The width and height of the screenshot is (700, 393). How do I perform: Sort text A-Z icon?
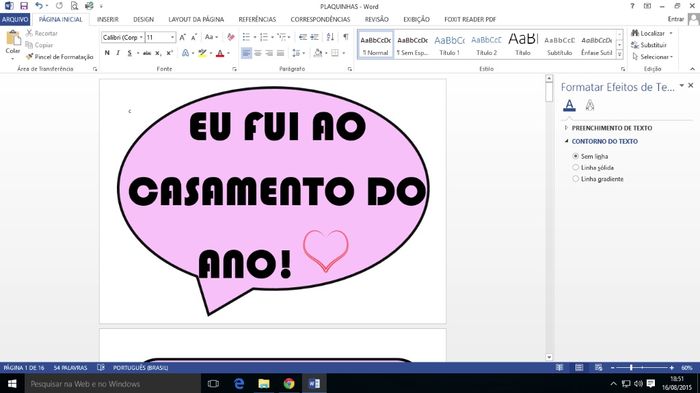click(330, 37)
